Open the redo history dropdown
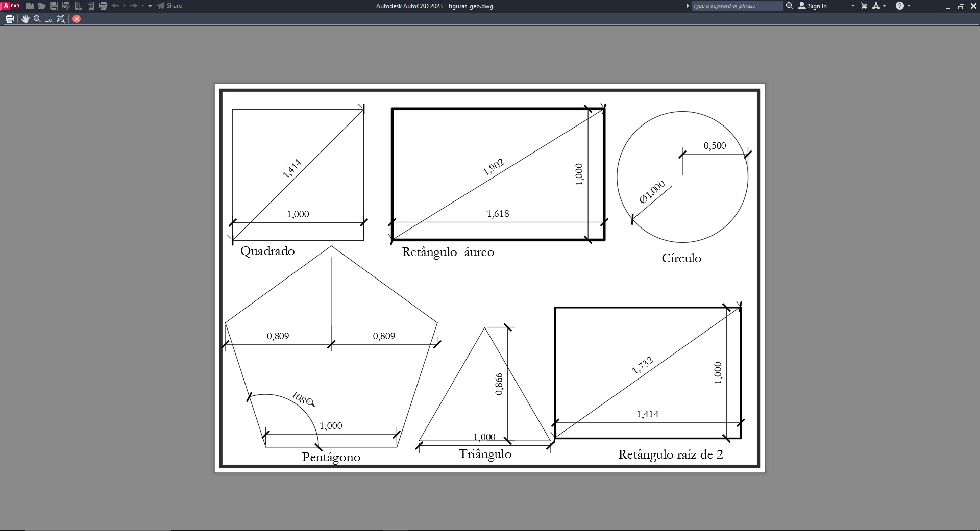The height and width of the screenshot is (531, 980). [x=143, y=6]
